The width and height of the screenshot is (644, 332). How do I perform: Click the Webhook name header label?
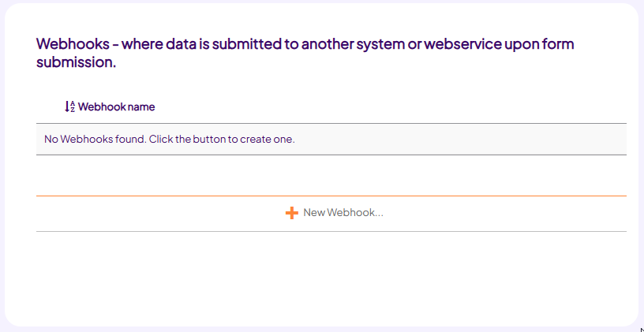pyautogui.click(x=117, y=106)
